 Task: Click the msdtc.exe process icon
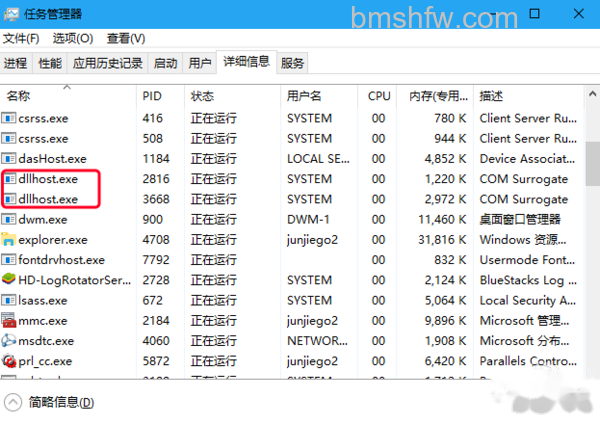[8, 341]
